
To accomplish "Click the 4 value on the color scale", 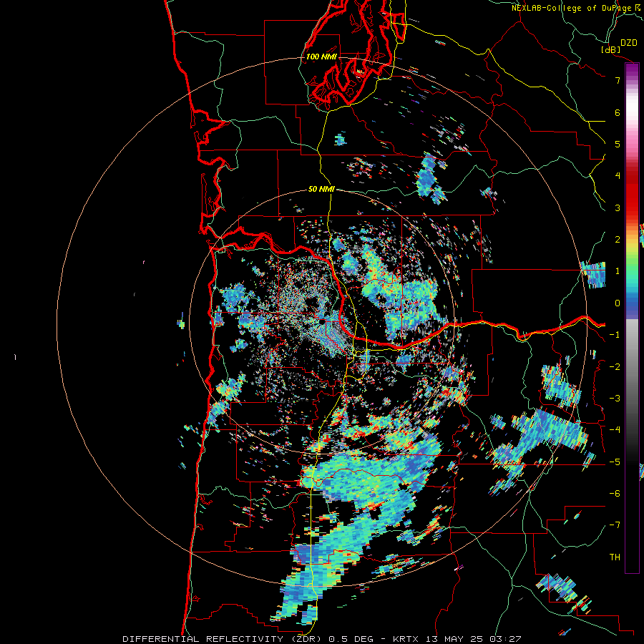I will click(618, 176).
